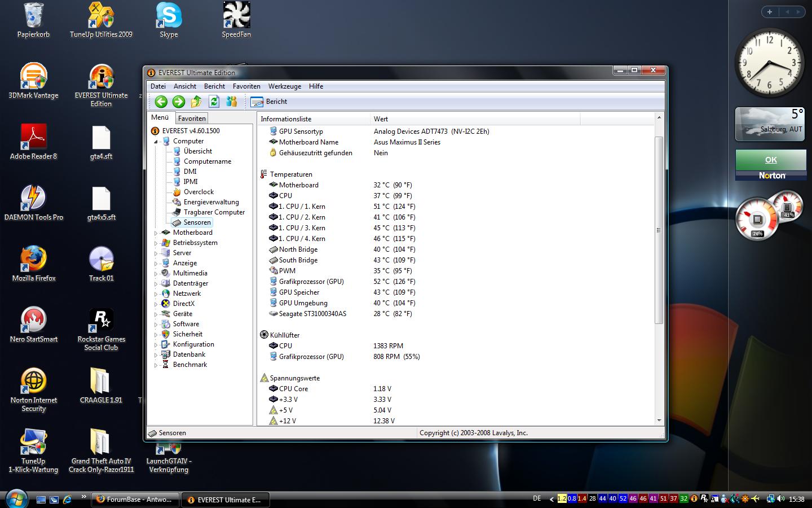This screenshot has width=812, height=508.
Task: Switch to the Favoriten tab in side panel
Action: pos(192,119)
